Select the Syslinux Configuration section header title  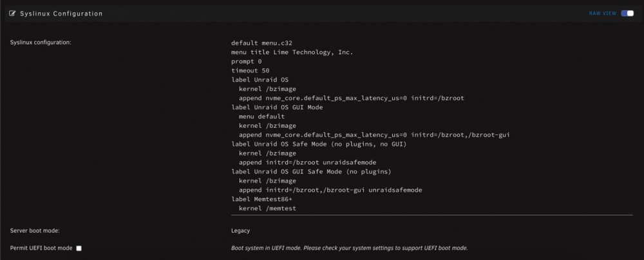pyautogui.click(x=61, y=14)
